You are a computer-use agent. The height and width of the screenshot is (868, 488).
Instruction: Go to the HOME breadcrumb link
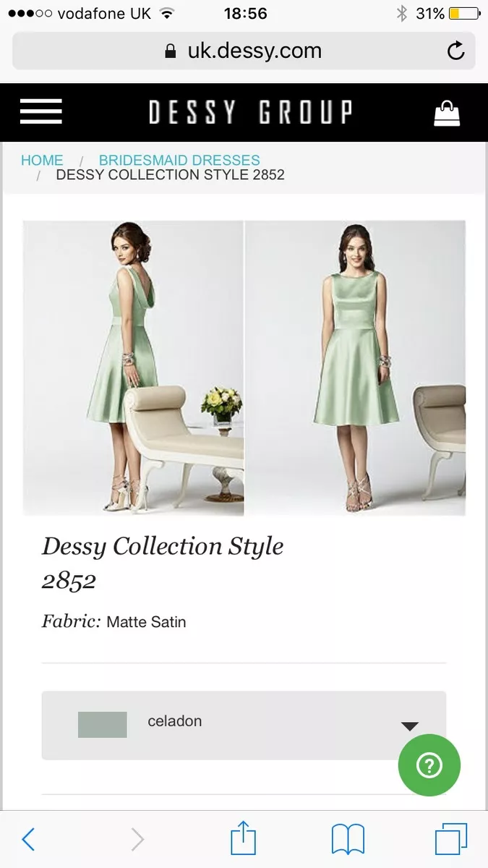click(x=42, y=160)
